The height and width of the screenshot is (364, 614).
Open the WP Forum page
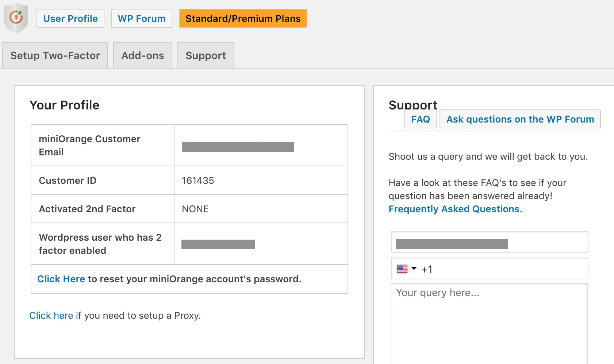141,18
